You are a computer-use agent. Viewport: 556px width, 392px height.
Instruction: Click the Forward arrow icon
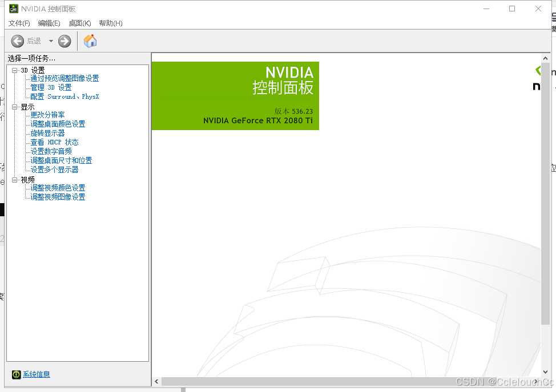[x=65, y=41]
